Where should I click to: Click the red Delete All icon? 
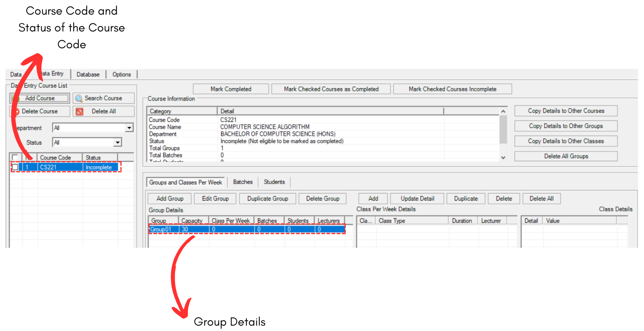click(80, 112)
